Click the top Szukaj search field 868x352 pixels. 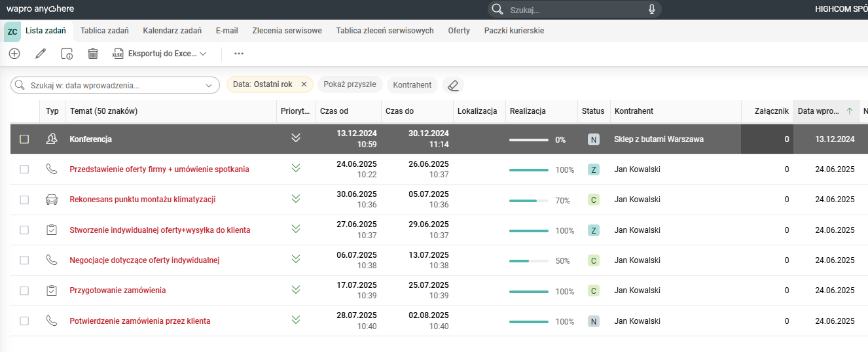point(576,9)
